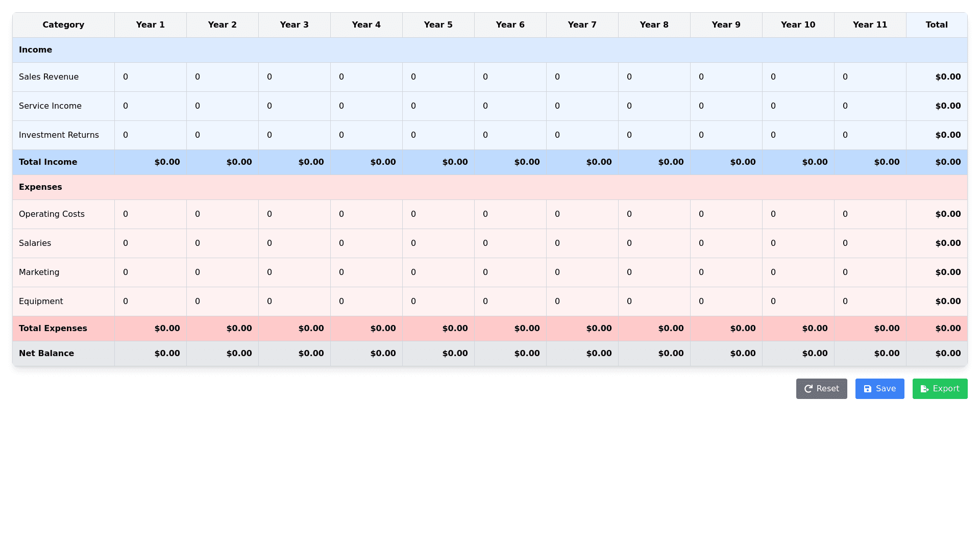The image size is (980, 551).
Task: Click the Year 9 column header
Action: coord(726,25)
